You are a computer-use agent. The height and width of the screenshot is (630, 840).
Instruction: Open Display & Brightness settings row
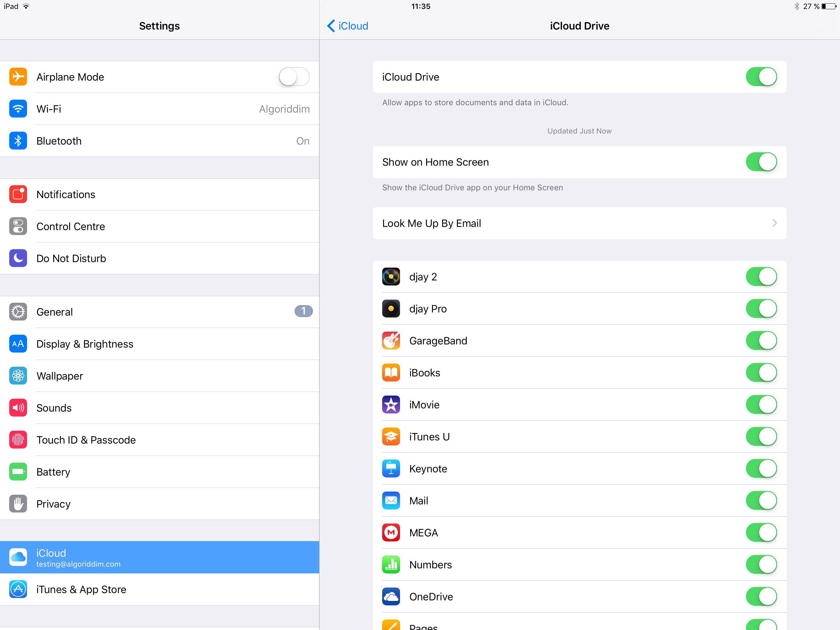[x=160, y=344]
